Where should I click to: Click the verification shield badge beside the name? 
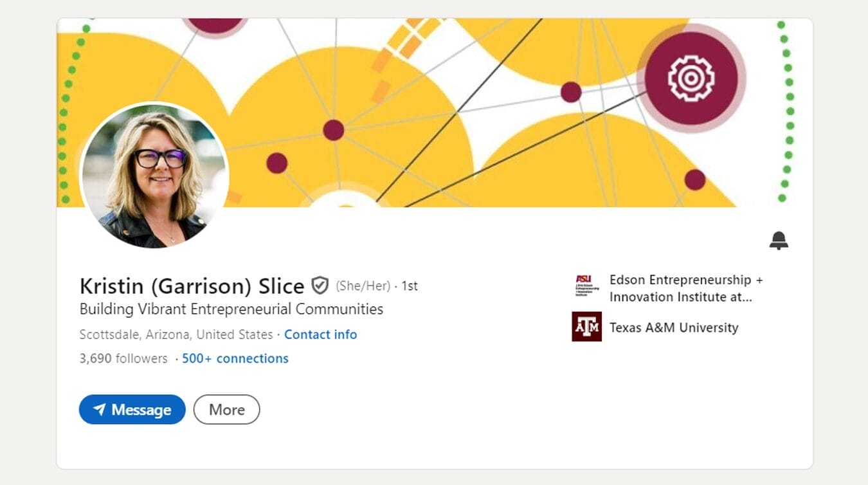[320, 285]
